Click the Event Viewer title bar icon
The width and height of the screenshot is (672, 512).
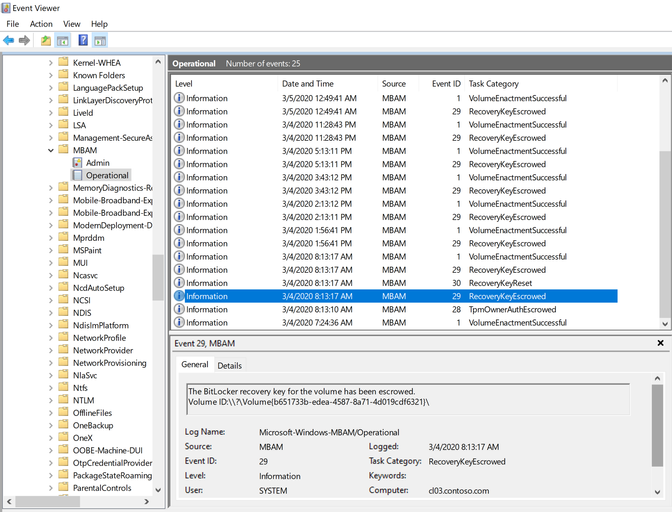6,8
